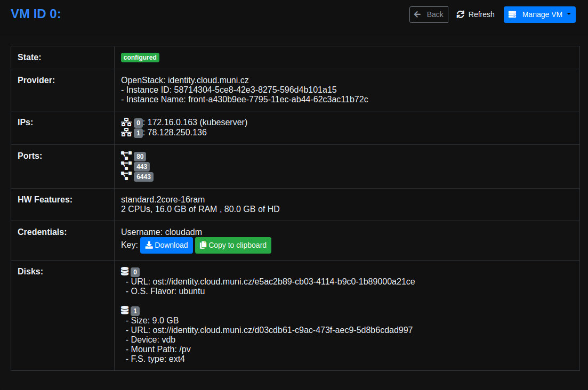
Task: Click the 172.16.0.163 (kubeserver) address
Action: 197,123
